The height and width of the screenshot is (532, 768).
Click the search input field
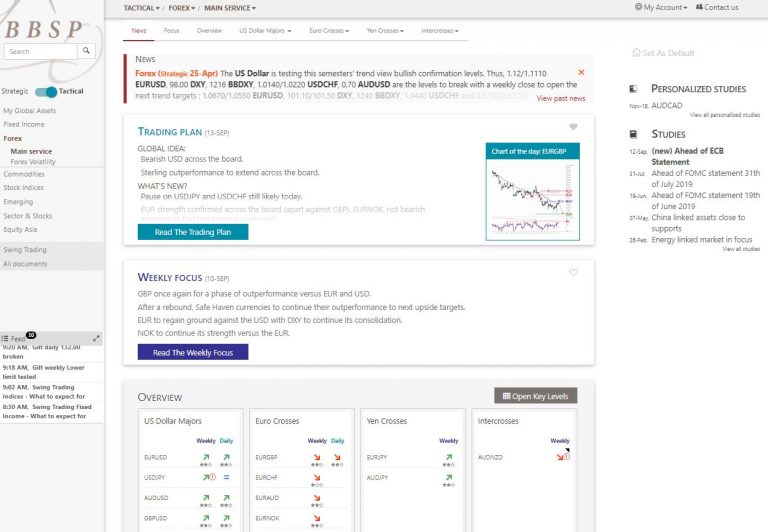click(41, 51)
